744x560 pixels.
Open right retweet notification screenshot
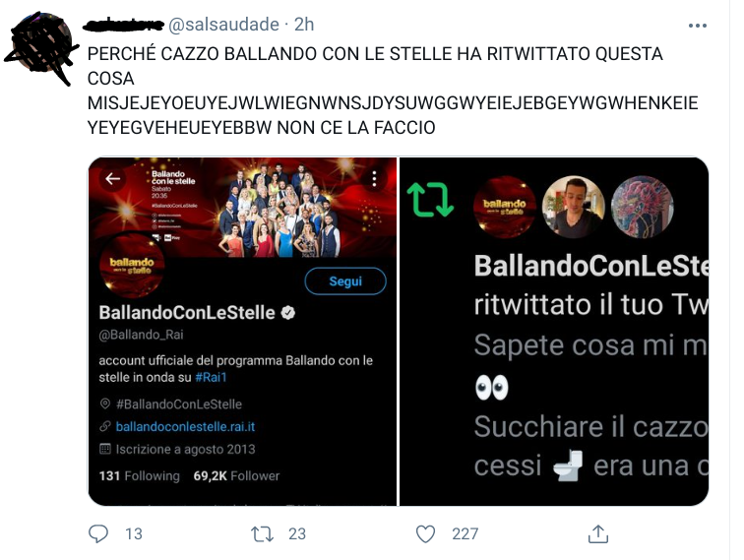[x=554, y=332]
